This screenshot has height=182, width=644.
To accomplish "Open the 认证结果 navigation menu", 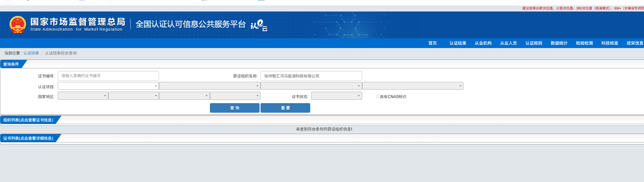I will point(458,43).
